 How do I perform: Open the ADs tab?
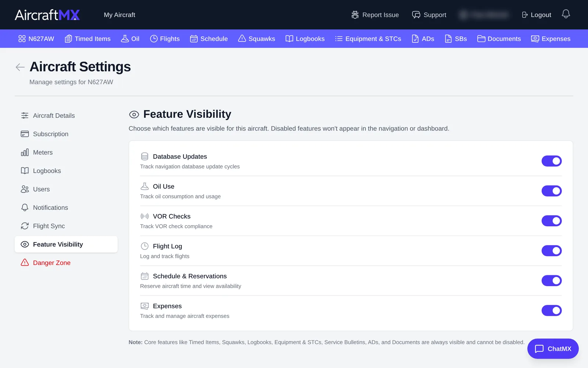tap(423, 39)
